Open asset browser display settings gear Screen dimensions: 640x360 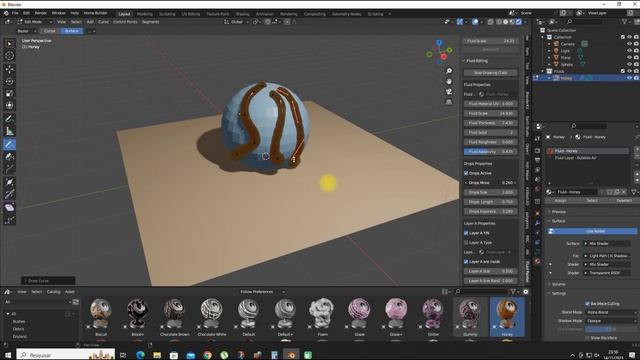click(526, 291)
